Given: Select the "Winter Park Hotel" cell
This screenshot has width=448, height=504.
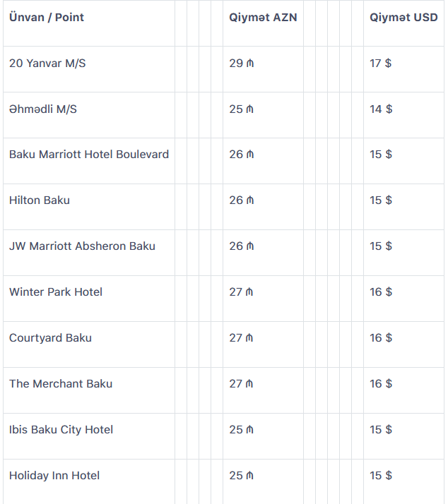Looking at the screenshot, I should [x=56, y=292].
